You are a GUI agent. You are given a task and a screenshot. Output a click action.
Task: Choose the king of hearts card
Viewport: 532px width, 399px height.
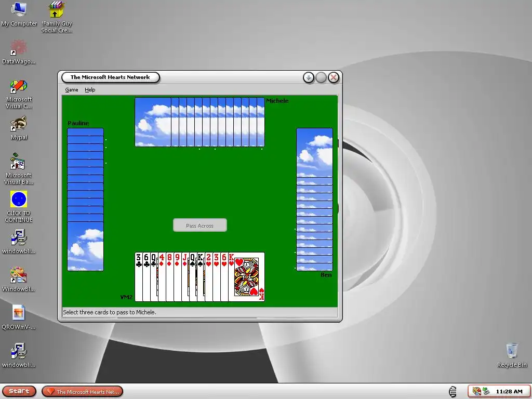coord(247,277)
